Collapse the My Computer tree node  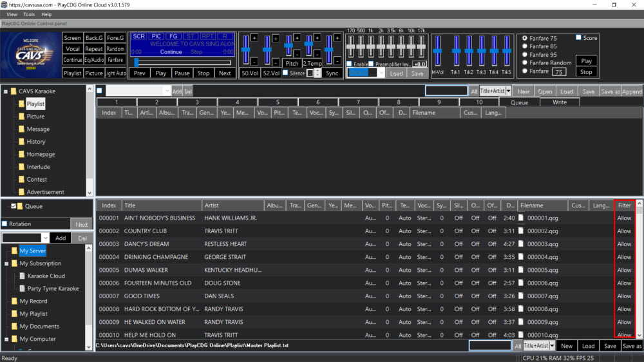[x=6, y=339]
